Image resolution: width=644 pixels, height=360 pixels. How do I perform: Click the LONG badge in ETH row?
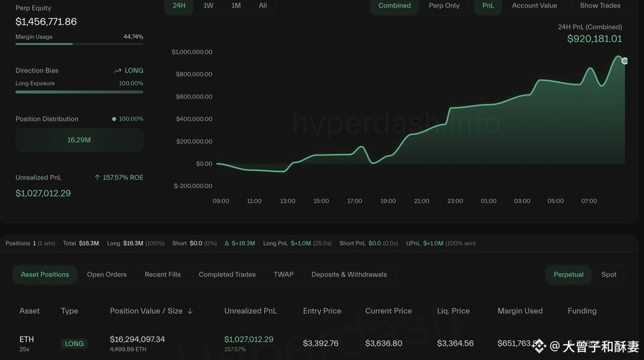pyautogui.click(x=74, y=343)
